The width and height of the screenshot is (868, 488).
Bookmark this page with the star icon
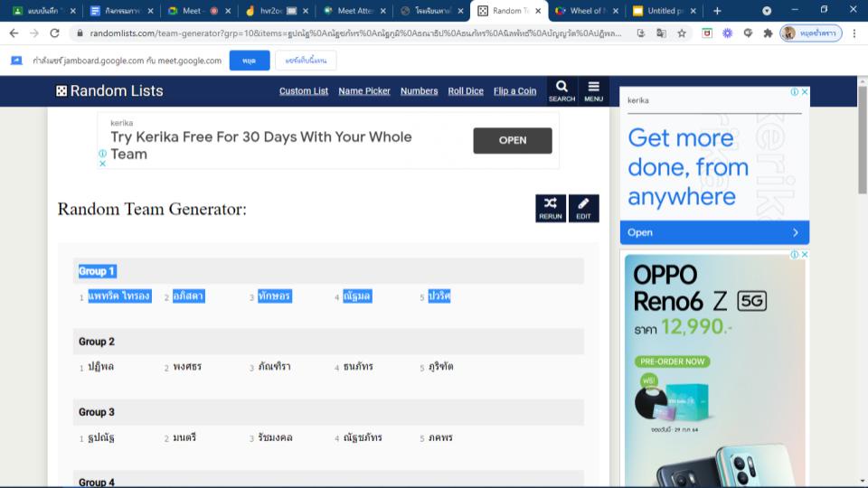(x=682, y=33)
